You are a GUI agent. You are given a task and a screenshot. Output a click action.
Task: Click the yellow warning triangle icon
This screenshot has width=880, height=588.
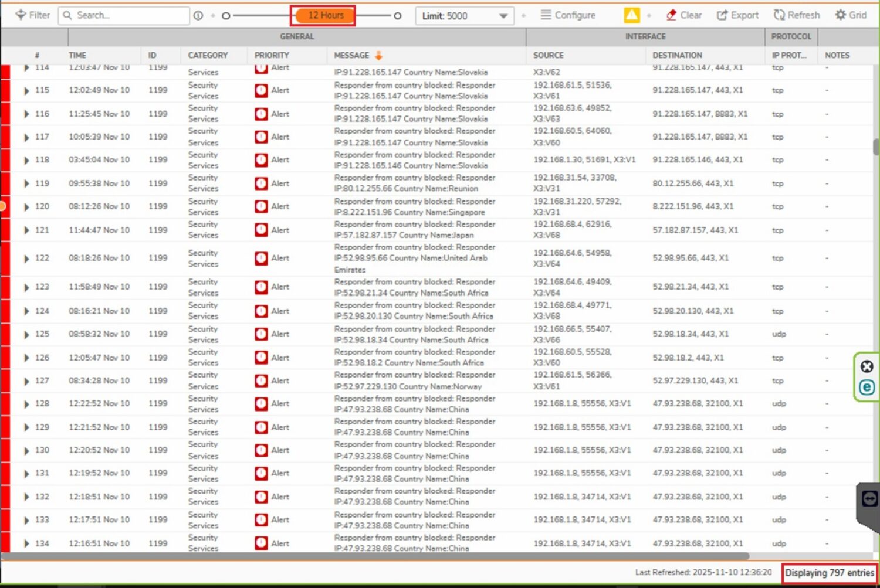pyautogui.click(x=631, y=16)
